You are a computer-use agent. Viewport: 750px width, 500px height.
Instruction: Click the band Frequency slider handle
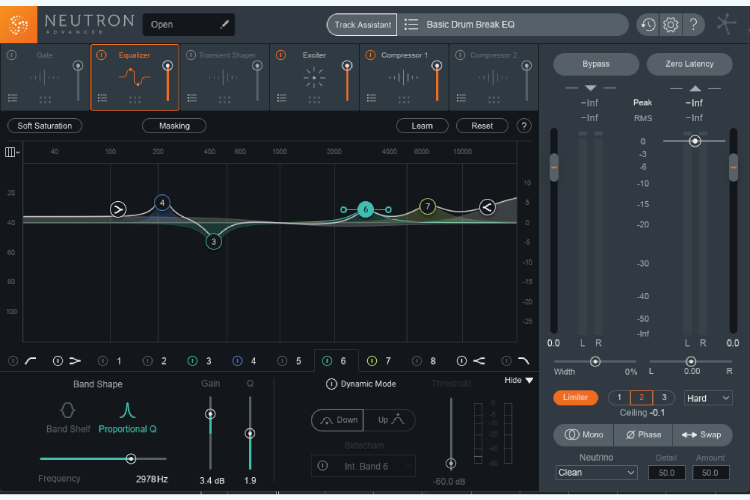pos(131,459)
